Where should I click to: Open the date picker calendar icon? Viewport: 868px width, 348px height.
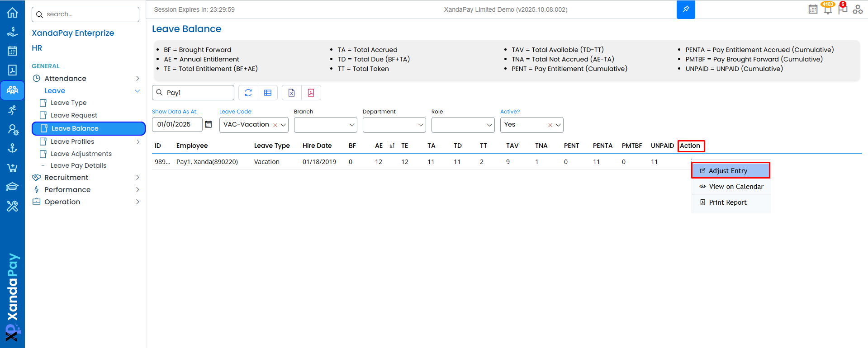(x=209, y=124)
